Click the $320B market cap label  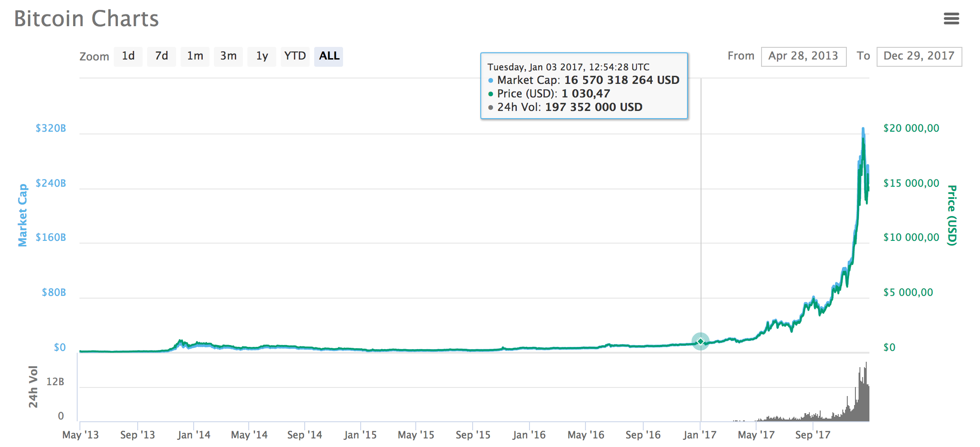tap(51, 128)
